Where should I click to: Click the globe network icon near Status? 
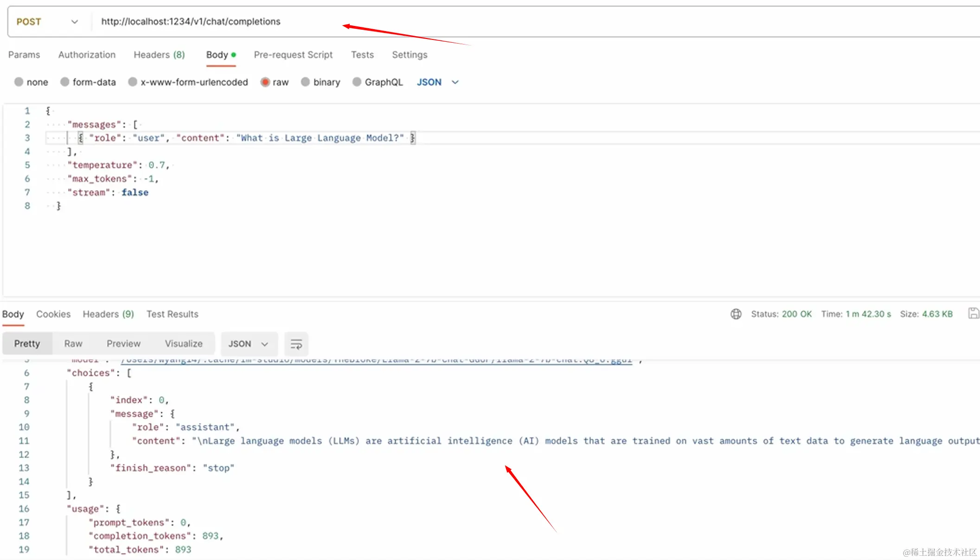pyautogui.click(x=736, y=314)
